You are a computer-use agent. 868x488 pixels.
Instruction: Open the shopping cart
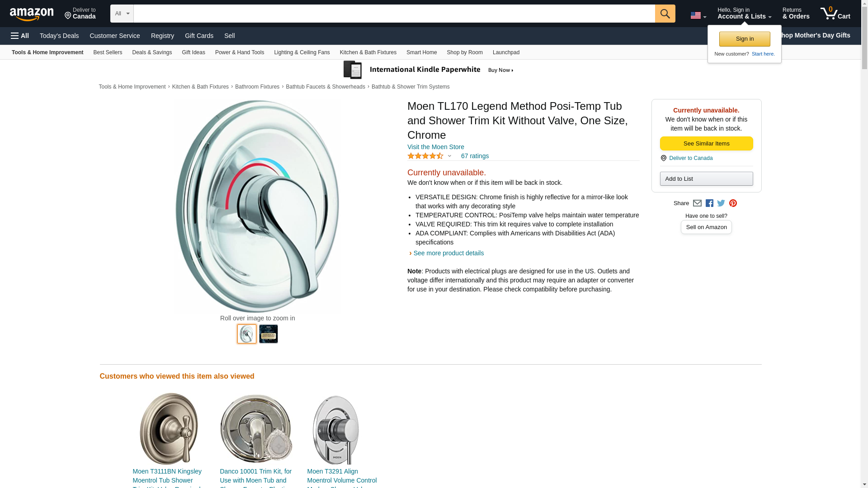click(x=835, y=14)
